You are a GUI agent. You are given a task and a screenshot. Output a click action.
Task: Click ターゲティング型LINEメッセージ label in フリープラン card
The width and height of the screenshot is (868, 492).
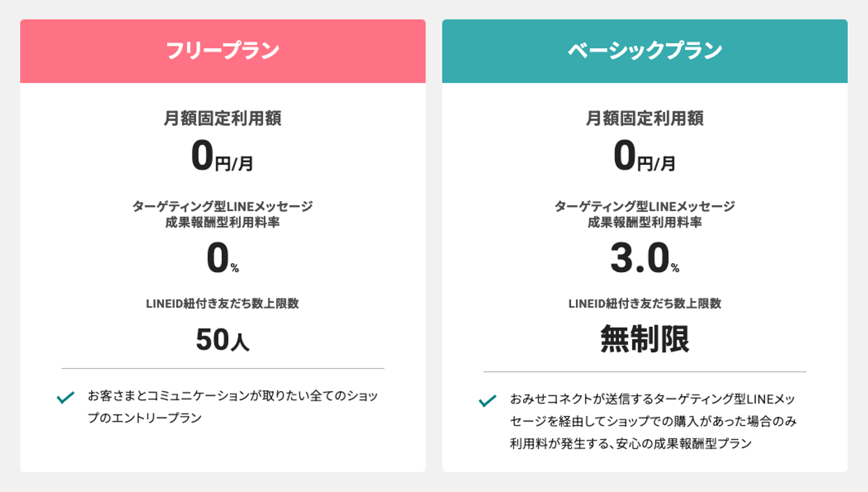[223, 207]
